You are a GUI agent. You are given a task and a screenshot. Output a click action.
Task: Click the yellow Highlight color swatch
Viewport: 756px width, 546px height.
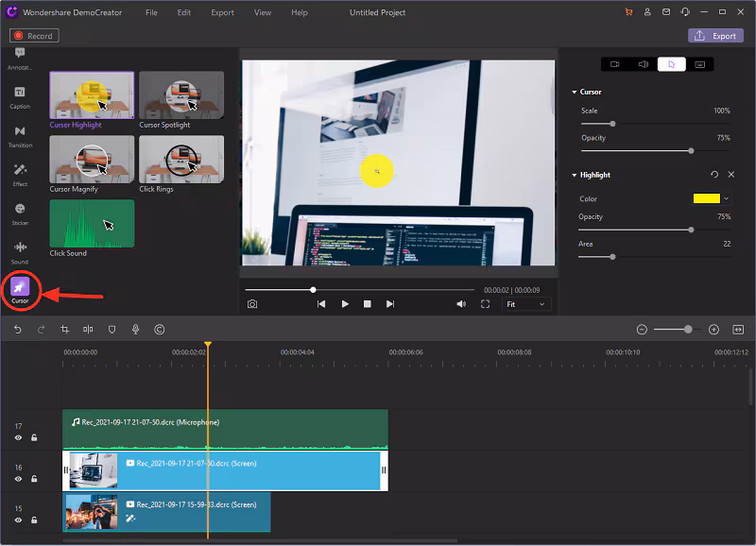(x=706, y=198)
